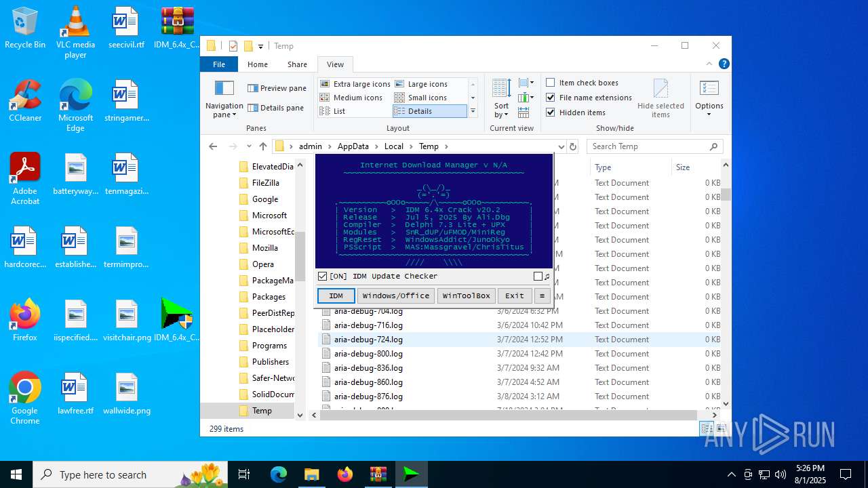Click the IDM button in crack tool
Screen dimensions: 868x488
point(336,296)
